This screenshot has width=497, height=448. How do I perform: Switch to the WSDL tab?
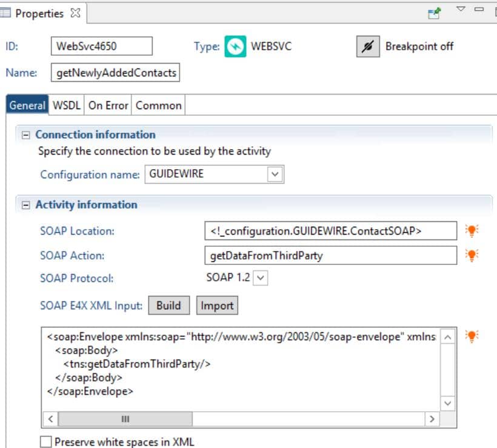(x=67, y=105)
